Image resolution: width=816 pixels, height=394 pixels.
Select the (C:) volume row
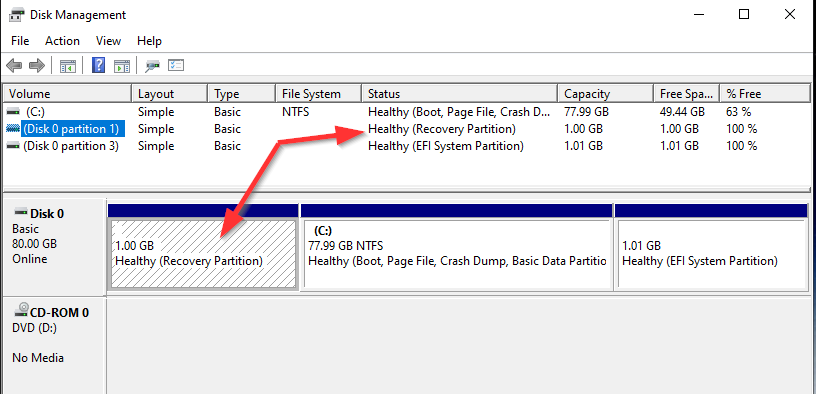(x=407, y=111)
